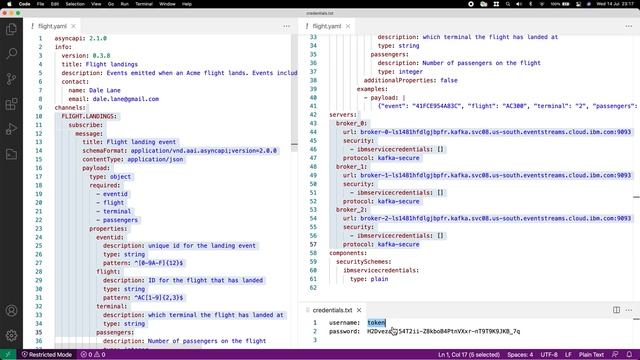Open the remote window indicator in status bar
The image size is (640, 360).
[8, 355]
